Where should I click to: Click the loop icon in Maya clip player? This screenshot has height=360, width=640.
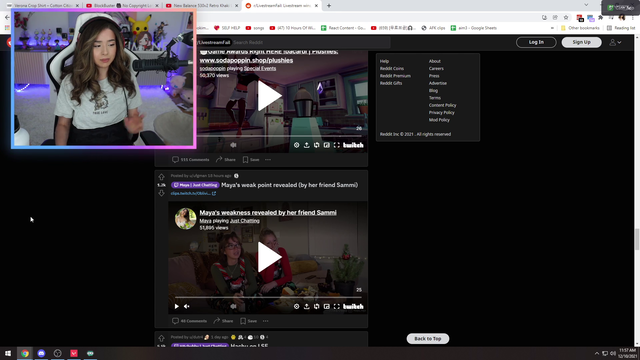pyautogui.click(x=317, y=306)
